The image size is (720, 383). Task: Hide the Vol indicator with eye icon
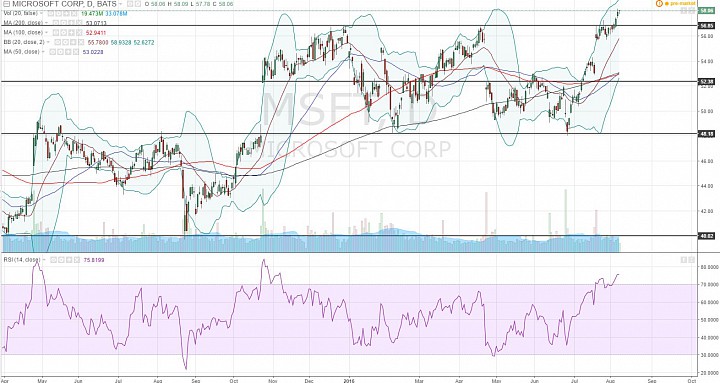tap(51, 14)
